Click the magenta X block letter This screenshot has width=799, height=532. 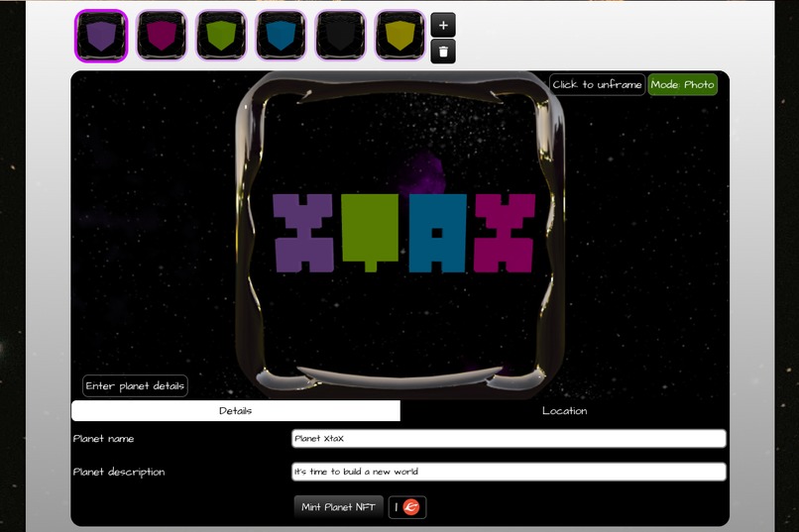tap(504, 233)
